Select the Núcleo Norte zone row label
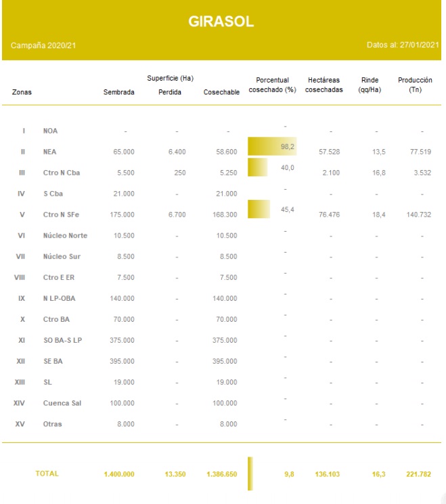The width and height of the screenshot is (446, 504). 65,235
